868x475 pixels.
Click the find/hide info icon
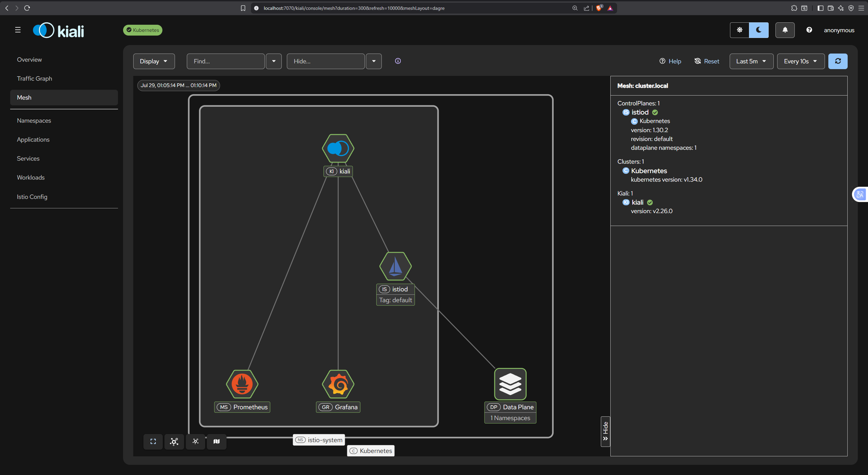coord(398,61)
